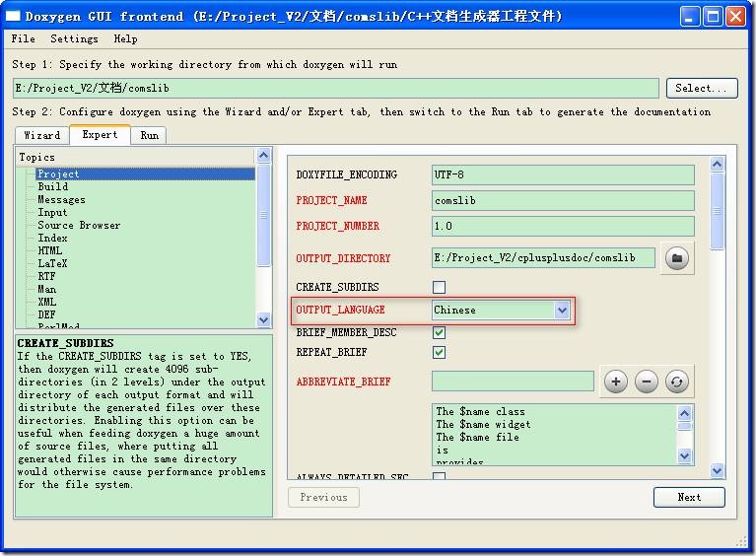Select the Input topic

(52, 212)
